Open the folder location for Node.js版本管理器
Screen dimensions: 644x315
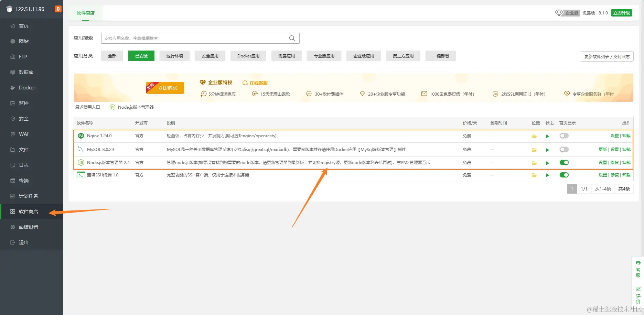click(x=534, y=163)
